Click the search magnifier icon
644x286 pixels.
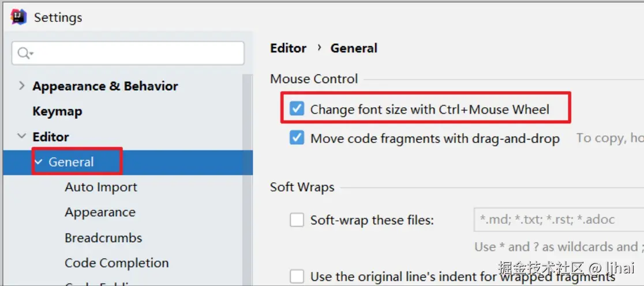(x=24, y=54)
